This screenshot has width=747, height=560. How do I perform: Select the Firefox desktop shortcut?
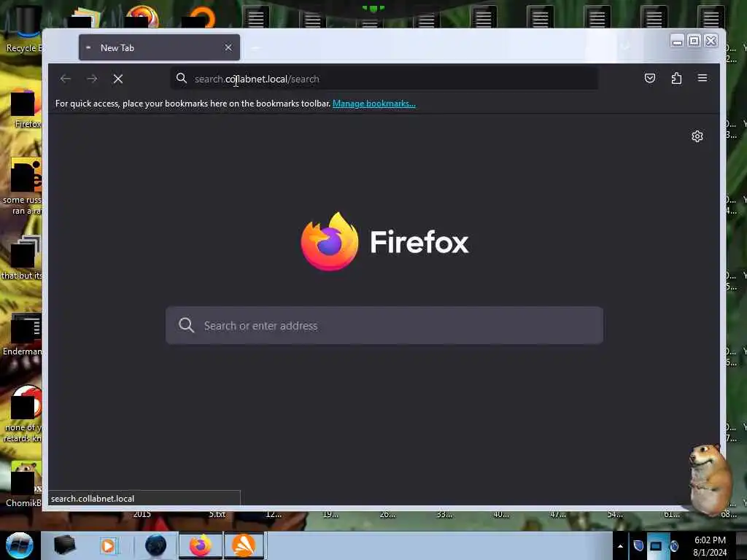pyautogui.click(x=26, y=109)
